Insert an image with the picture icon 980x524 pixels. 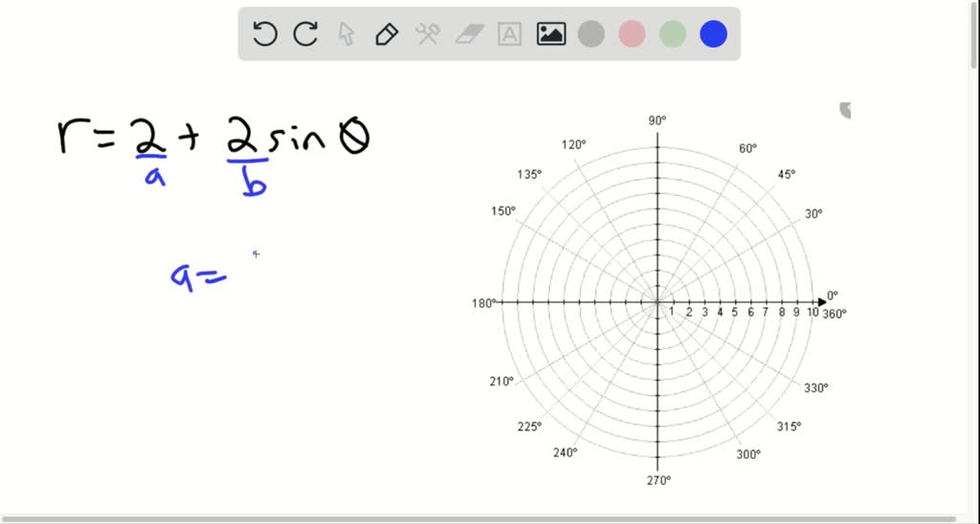(x=551, y=33)
